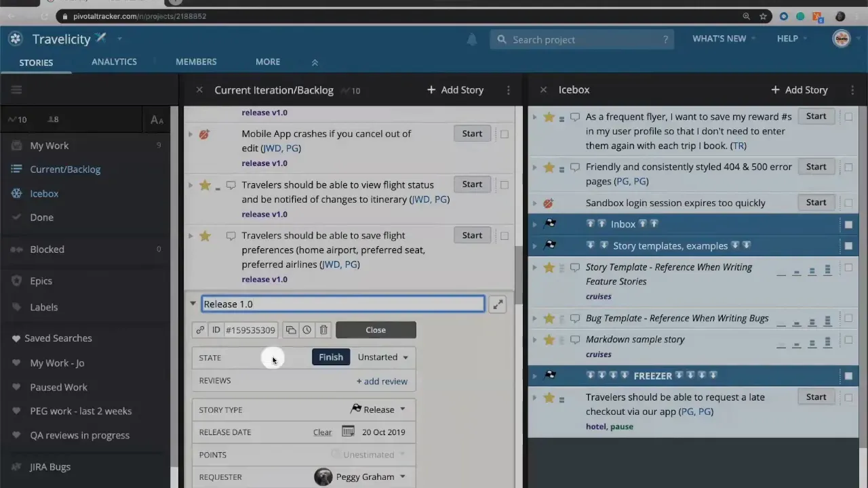This screenshot has width=868, height=488.
Task: Open the Epics section in sidebar
Action: [41, 281]
